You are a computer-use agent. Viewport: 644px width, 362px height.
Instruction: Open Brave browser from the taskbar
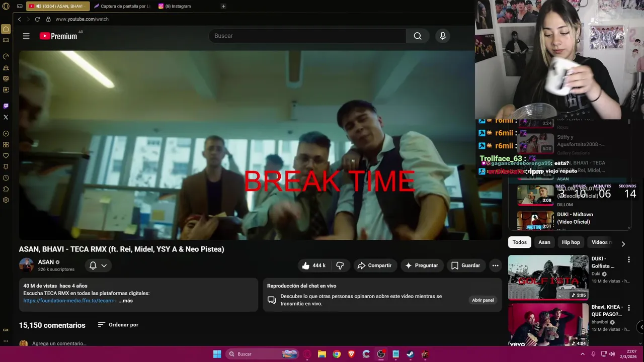coord(352,354)
